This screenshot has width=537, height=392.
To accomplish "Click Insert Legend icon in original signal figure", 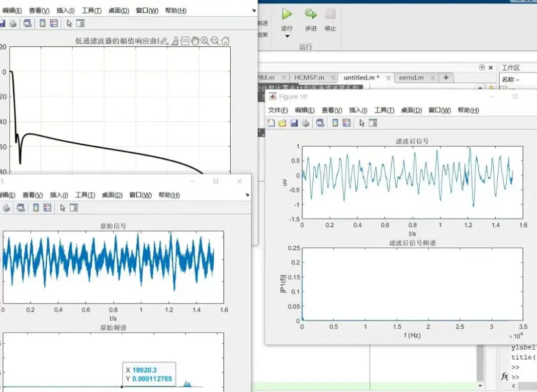I will coord(47,207).
